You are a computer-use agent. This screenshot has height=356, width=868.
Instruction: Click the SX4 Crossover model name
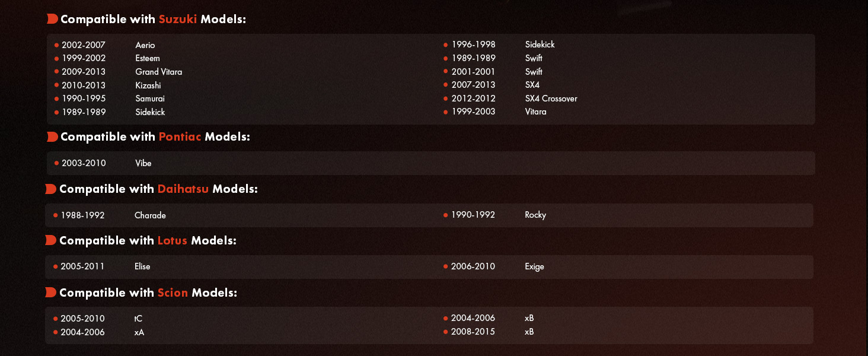pos(551,98)
